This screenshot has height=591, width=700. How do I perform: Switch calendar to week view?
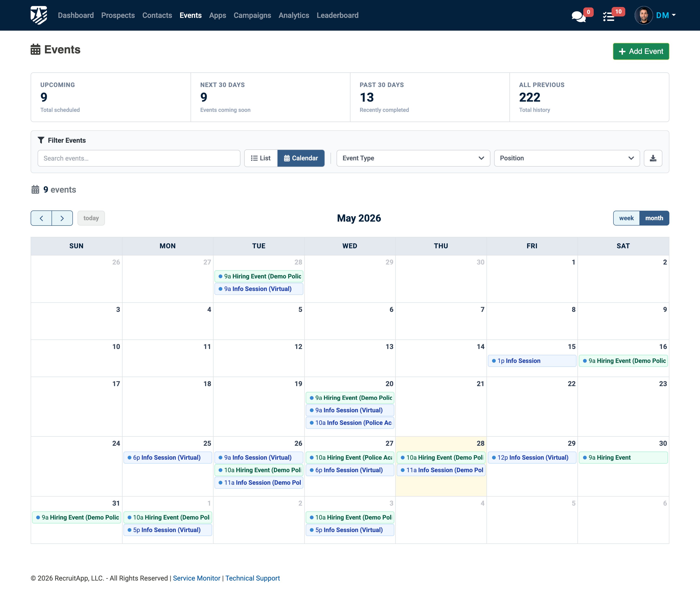click(626, 218)
